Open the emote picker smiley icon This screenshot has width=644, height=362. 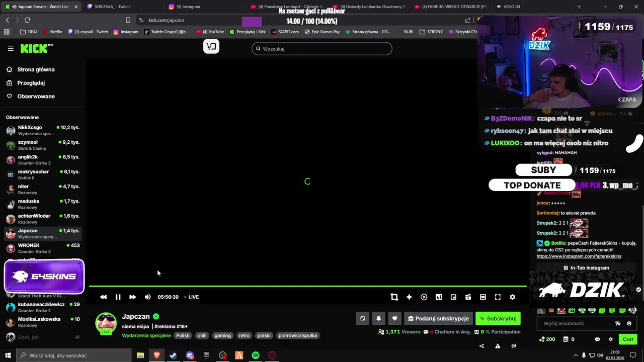(629, 323)
